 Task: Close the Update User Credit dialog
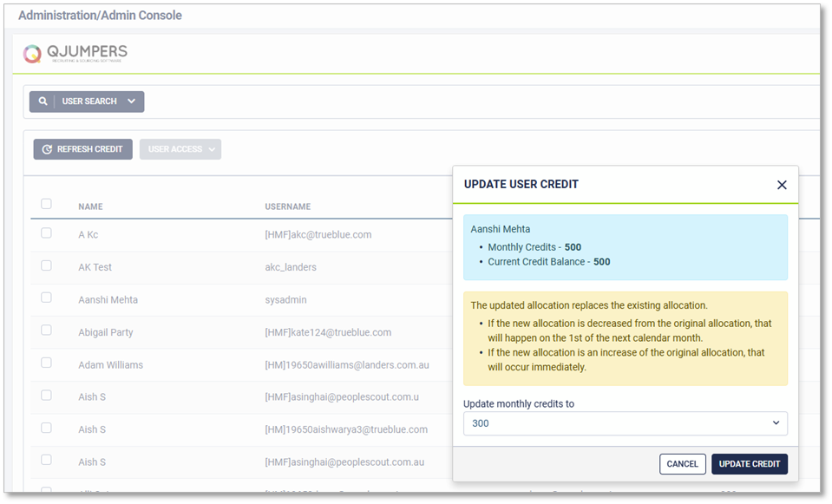point(781,185)
